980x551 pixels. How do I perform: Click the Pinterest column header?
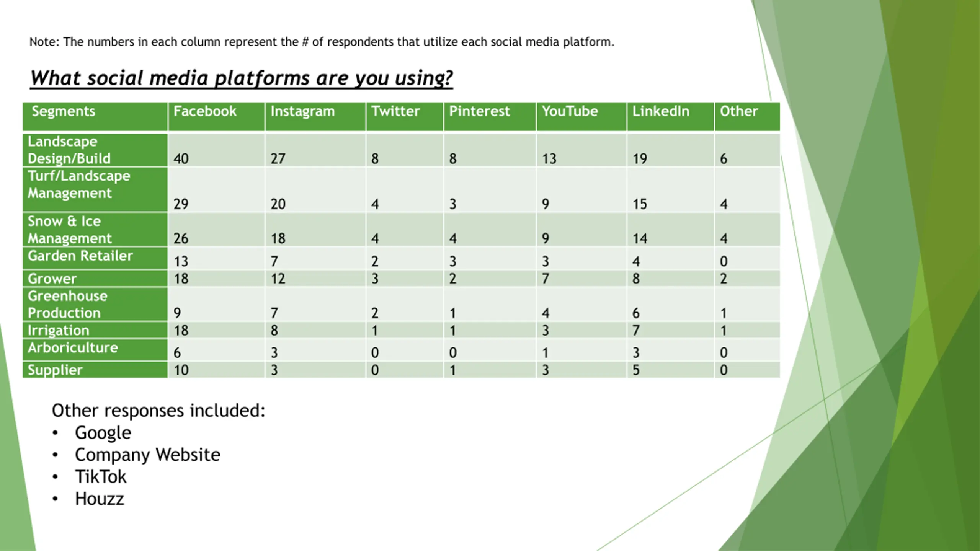coord(490,116)
